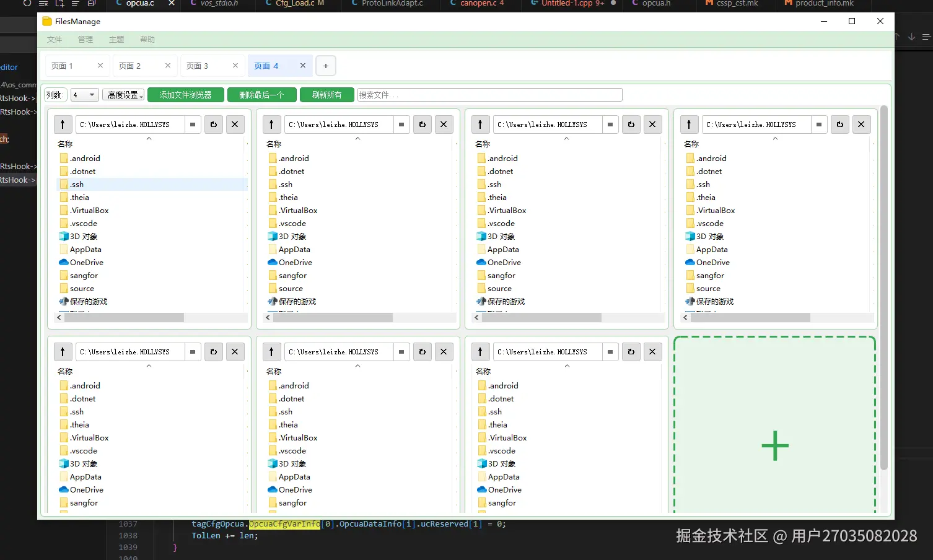Refresh the fourth top-row file panel
The height and width of the screenshot is (560, 933).
840,125
